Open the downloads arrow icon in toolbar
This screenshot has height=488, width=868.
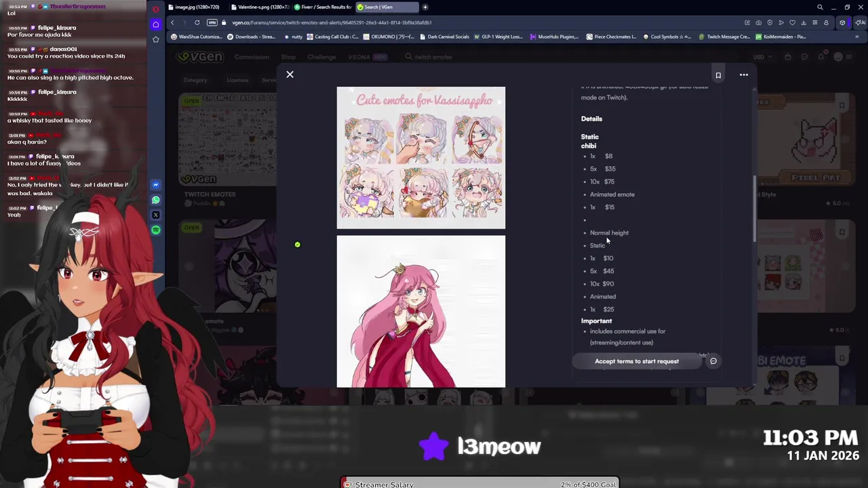(804, 22)
